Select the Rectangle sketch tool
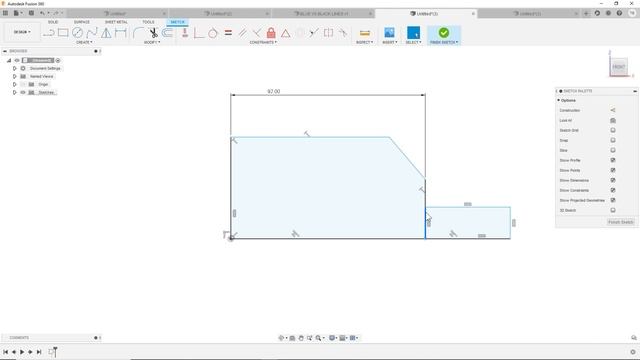This screenshot has height=360, width=640. pyautogui.click(x=63, y=33)
